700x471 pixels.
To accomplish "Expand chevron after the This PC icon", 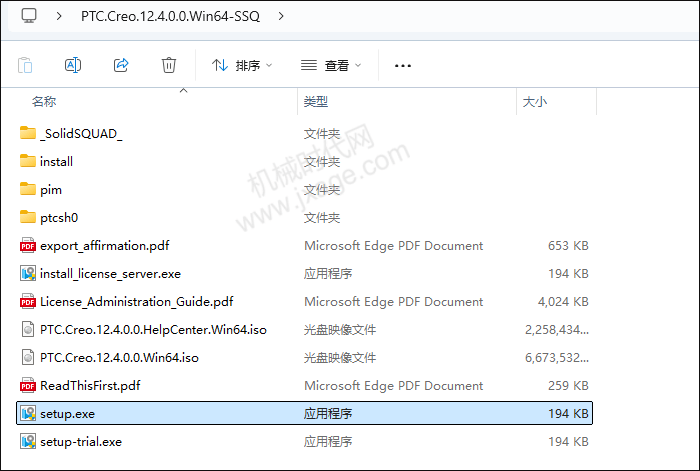I will click(x=59, y=16).
